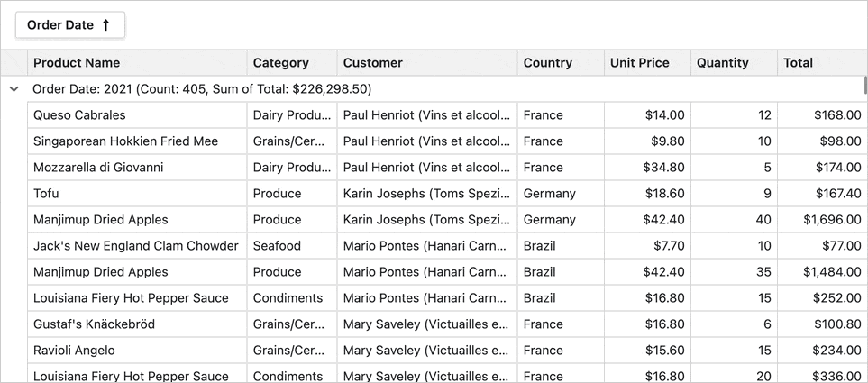Select the Singaporean Hokkien Fried Mee row

pyautogui.click(x=125, y=141)
